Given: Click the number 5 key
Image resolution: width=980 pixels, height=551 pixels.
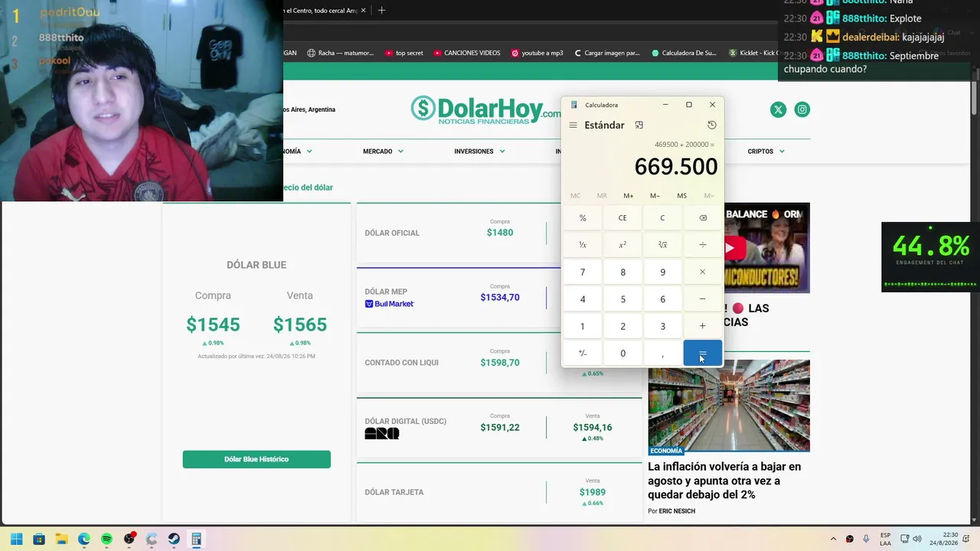Looking at the screenshot, I should point(622,299).
